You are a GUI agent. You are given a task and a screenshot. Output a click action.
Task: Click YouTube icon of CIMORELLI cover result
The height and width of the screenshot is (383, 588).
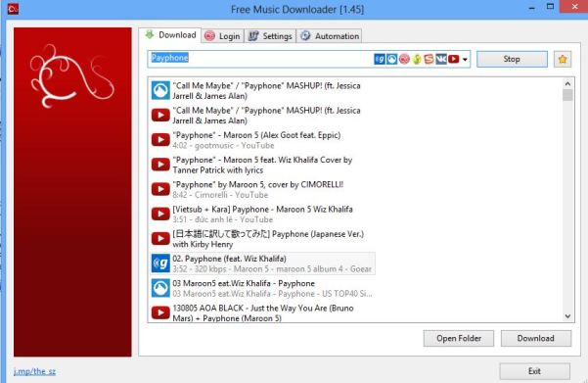pyautogui.click(x=160, y=189)
